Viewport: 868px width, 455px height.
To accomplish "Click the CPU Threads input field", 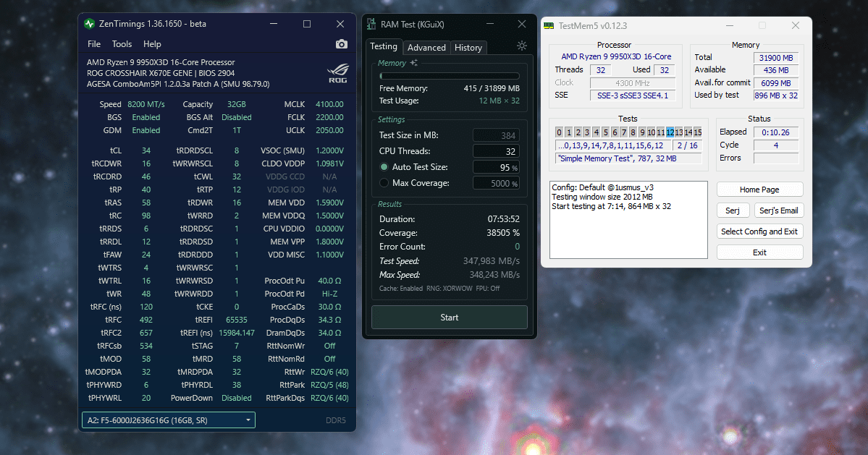I will (496, 151).
